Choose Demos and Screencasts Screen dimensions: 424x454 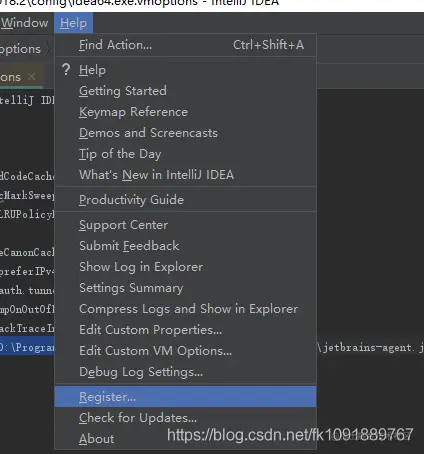[185, 133]
